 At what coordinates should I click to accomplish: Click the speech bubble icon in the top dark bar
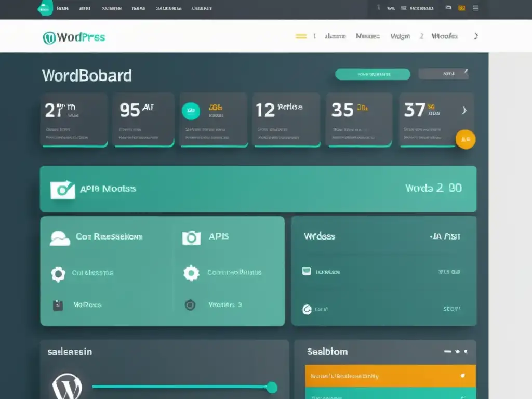pos(448,8)
